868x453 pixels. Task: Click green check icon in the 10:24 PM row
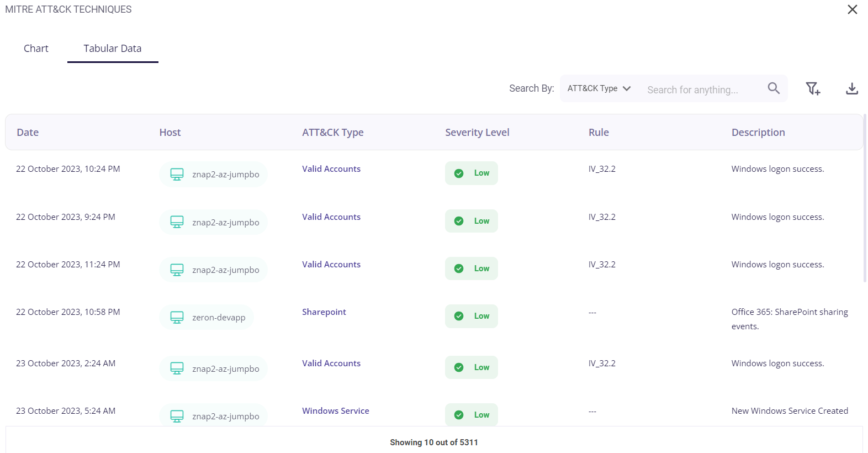459,173
